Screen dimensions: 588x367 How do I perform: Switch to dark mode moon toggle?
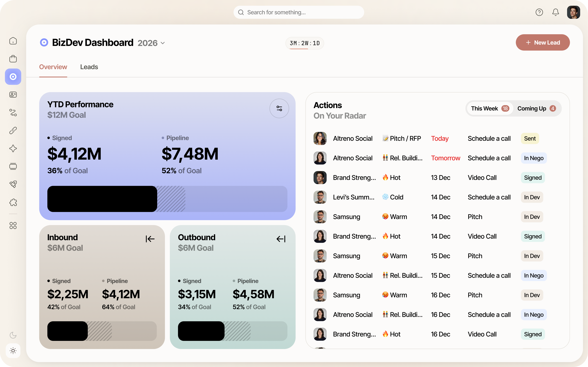(13, 335)
